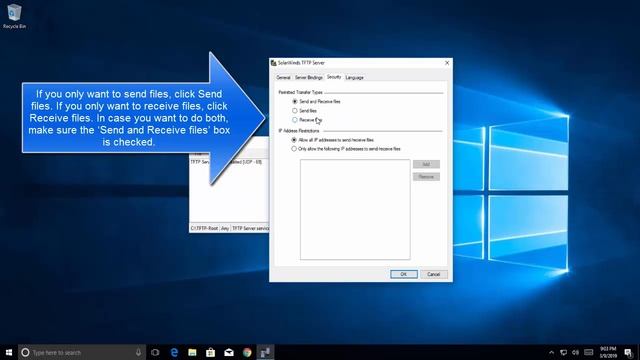Open the Windows Start menu
The image size is (640, 360).
click(9, 352)
